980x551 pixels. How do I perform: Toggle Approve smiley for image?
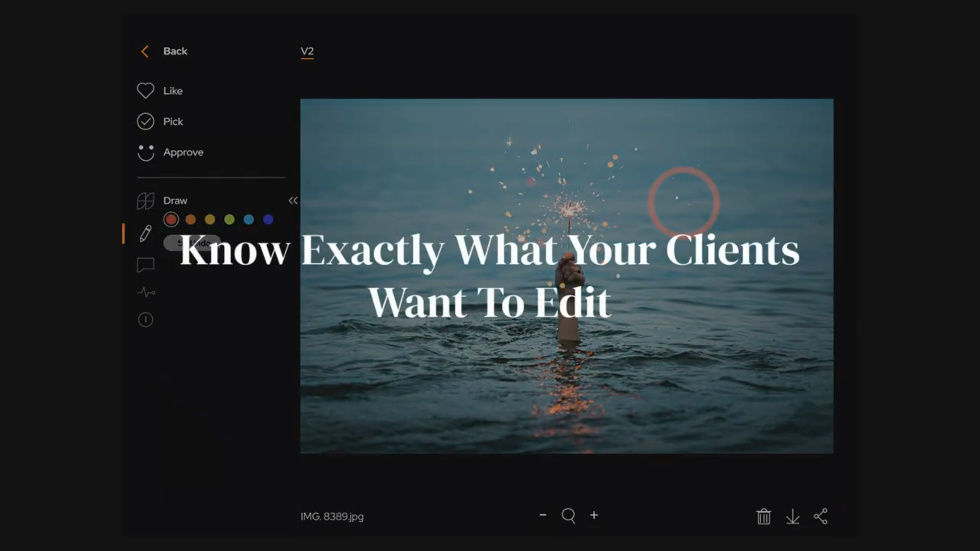[146, 152]
